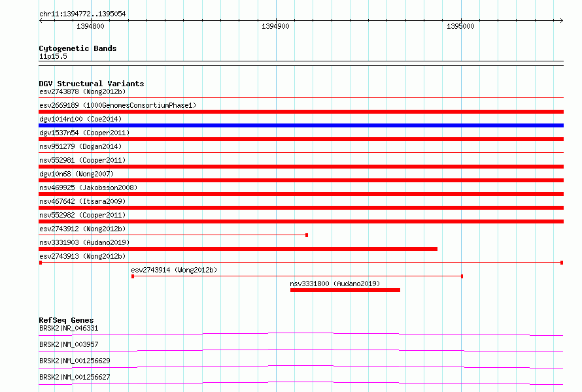Open variant nsv3331800 (Audano2019) label
Image resolution: width=582 pixels, height=392 pixels.
335,284
